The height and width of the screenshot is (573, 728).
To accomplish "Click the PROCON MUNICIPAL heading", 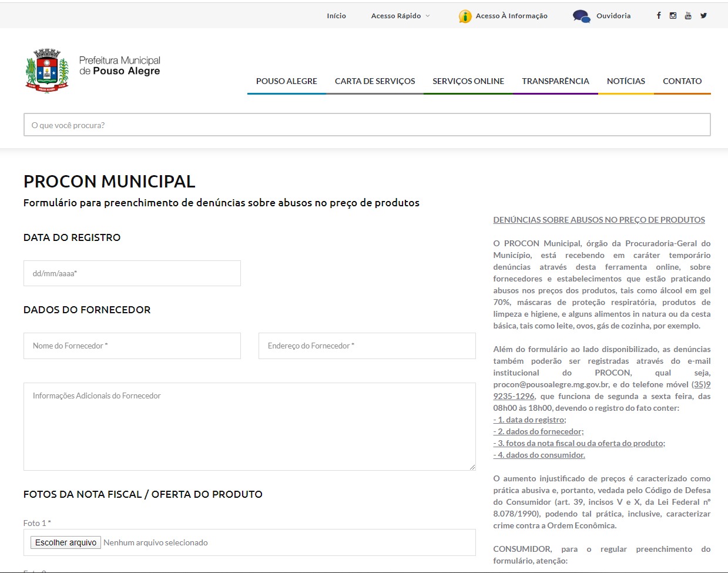I will (109, 182).
